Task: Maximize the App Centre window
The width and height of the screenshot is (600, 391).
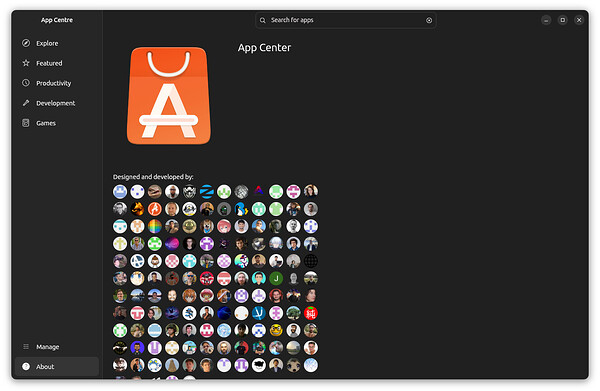Action: pos(562,20)
